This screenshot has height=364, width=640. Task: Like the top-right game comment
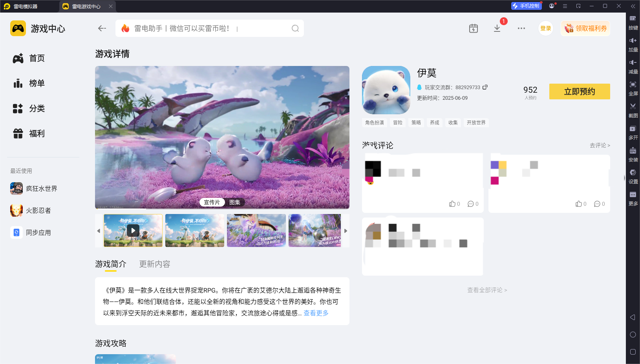tap(578, 204)
